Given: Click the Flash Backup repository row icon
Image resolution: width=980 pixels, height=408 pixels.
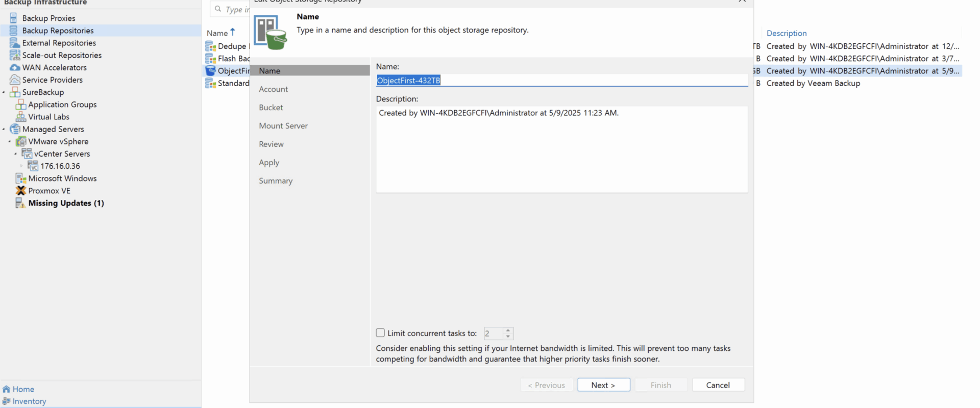Looking at the screenshot, I should click(x=210, y=59).
